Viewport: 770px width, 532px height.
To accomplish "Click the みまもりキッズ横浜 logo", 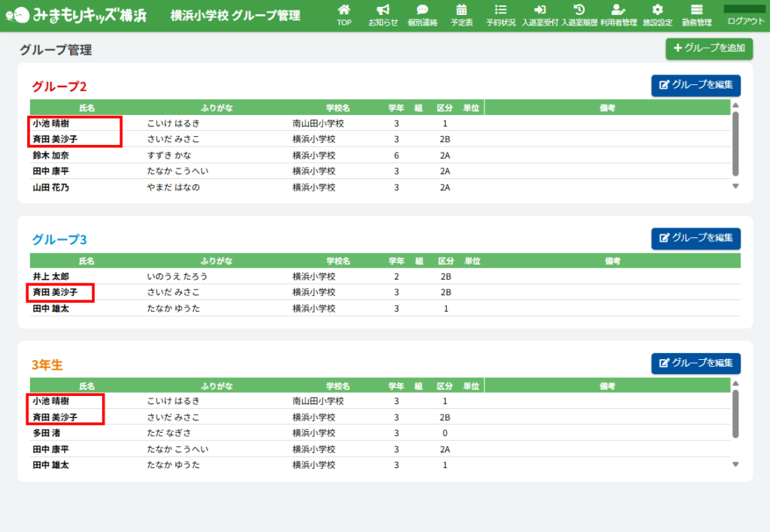I will [75, 16].
